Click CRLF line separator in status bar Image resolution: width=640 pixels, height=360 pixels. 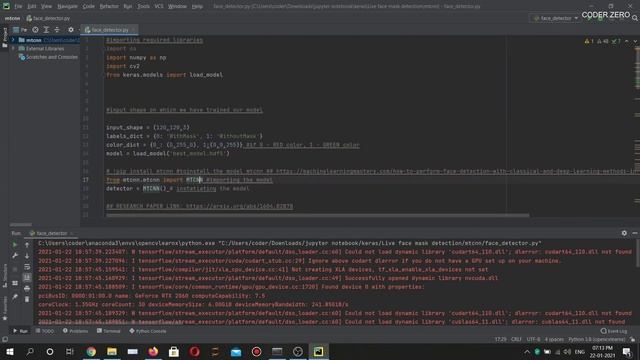[516, 340]
